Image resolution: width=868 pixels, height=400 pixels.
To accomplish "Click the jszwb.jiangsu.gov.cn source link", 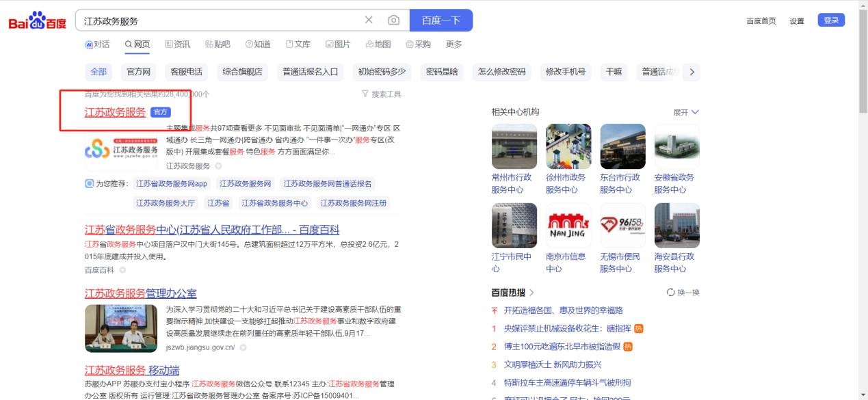I will coord(200,347).
